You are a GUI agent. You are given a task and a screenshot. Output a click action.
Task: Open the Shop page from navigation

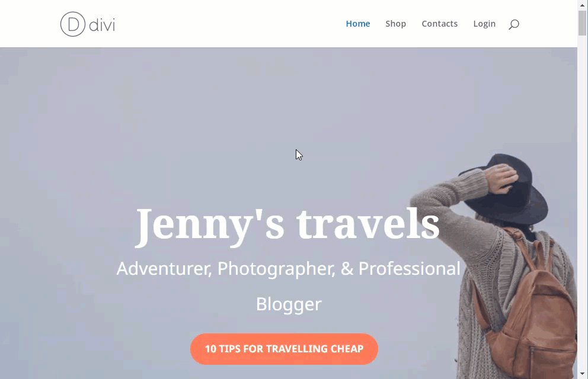coord(395,24)
